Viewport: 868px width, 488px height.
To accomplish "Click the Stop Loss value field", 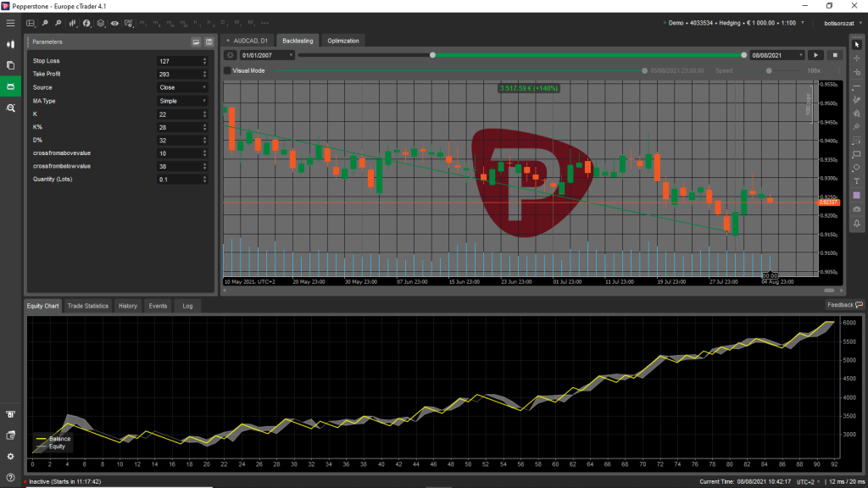I will click(x=178, y=61).
